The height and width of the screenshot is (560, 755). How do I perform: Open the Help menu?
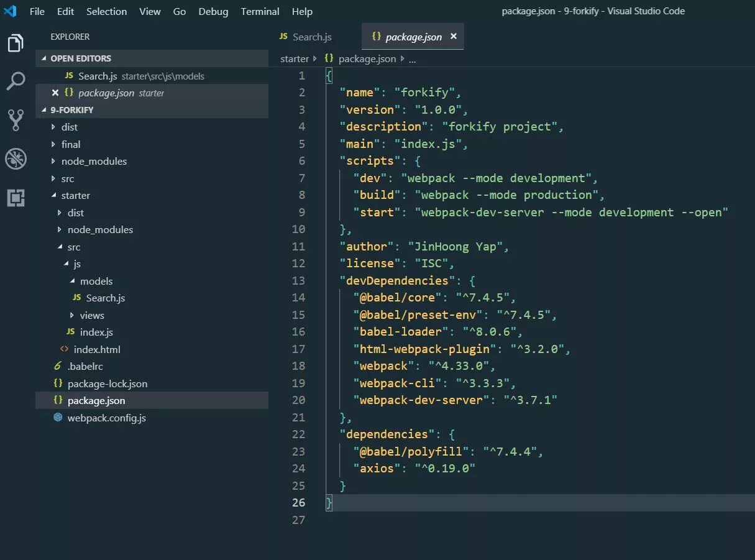point(302,11)
